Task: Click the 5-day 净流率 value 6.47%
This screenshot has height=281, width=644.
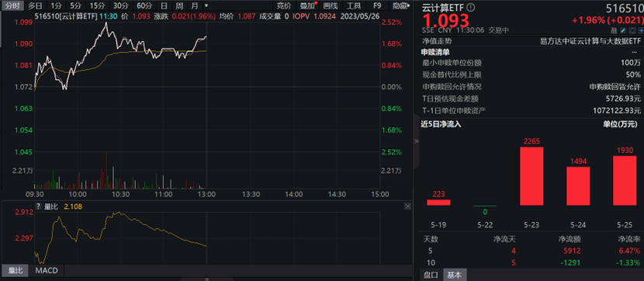Action: [x=630, y=251]
